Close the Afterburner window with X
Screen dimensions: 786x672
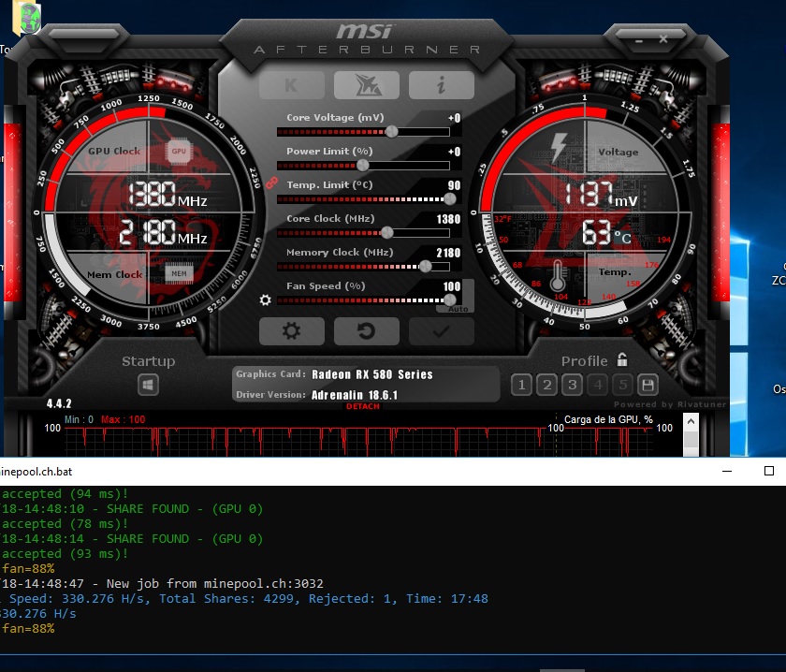tap(663, 39)
